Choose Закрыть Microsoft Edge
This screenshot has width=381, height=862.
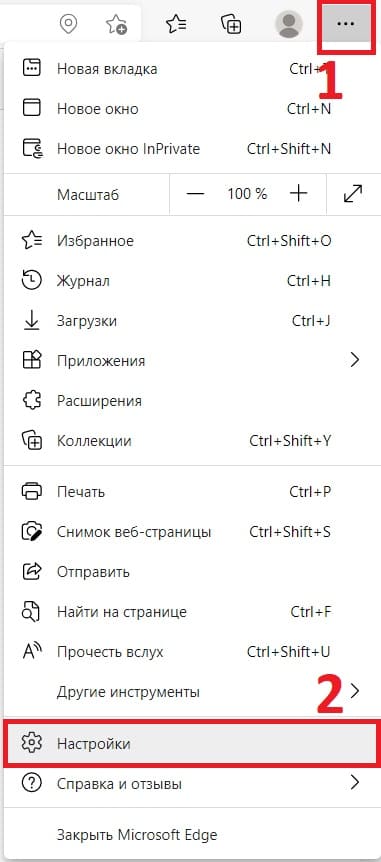190,835
